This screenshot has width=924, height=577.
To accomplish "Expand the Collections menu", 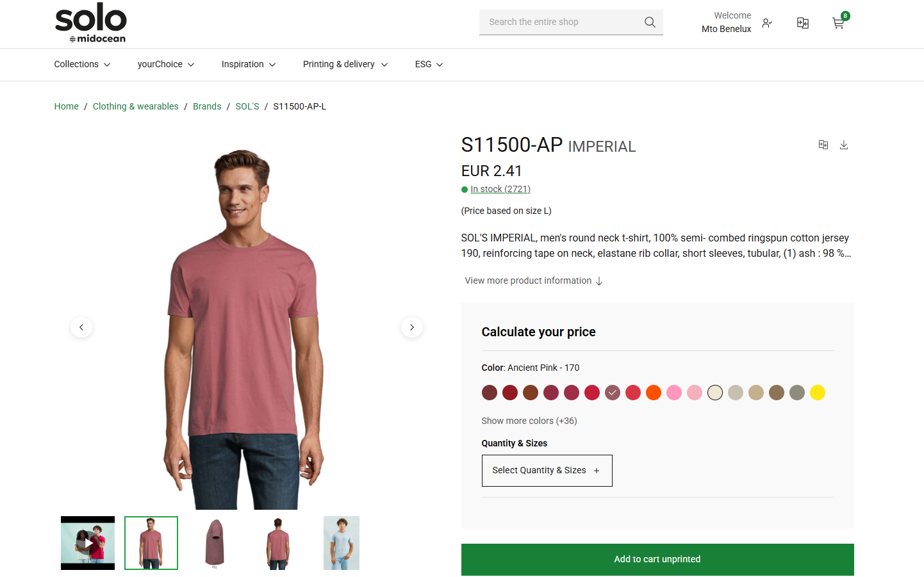I will point(82,65).
